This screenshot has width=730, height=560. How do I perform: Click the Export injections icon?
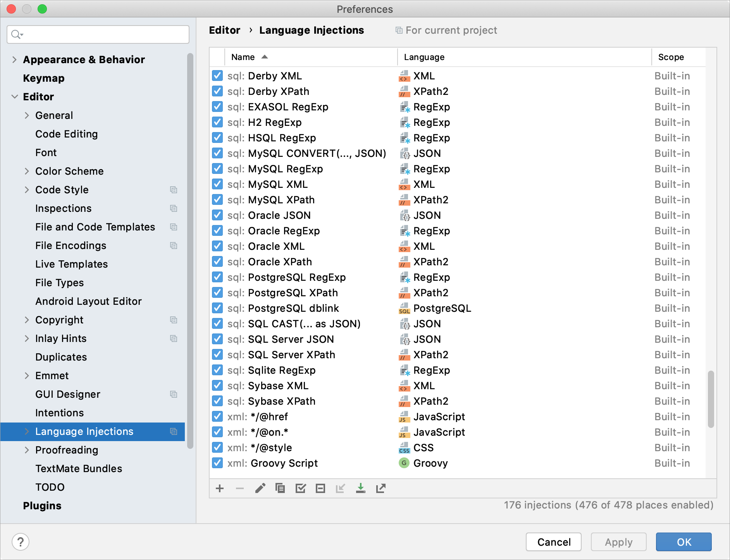point(381,488)
